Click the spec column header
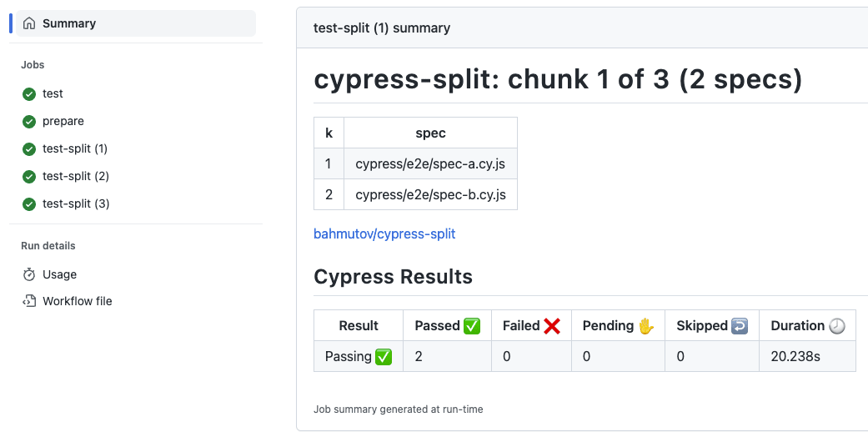 (430, 133)
